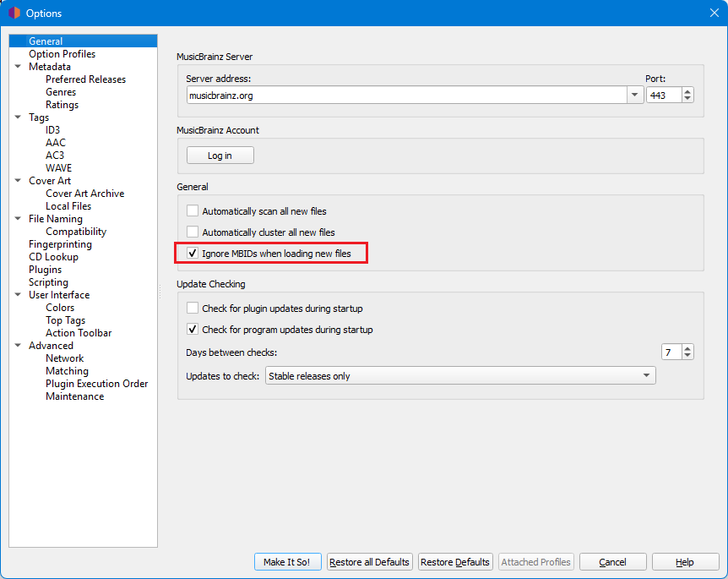The image size is (728, 579).
Task: Enable check for plugin updates during startup
Action: 193,309
